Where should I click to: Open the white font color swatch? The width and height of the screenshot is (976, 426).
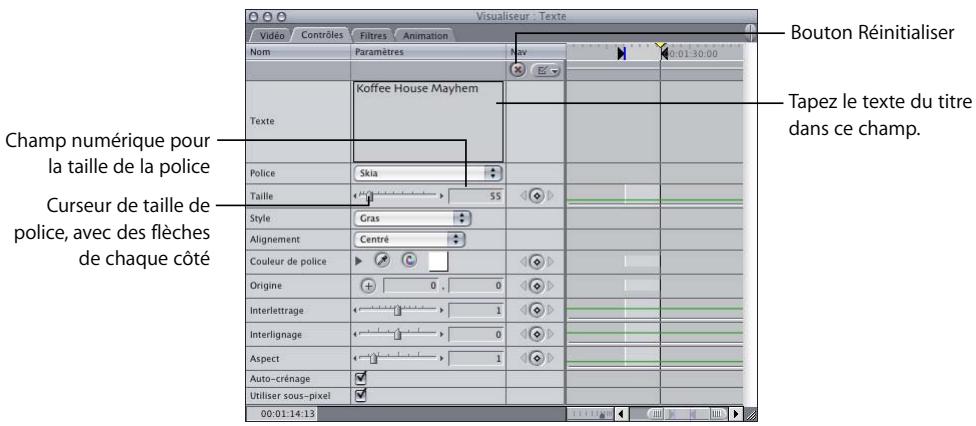pyautogui.click(x=438, y=262)
